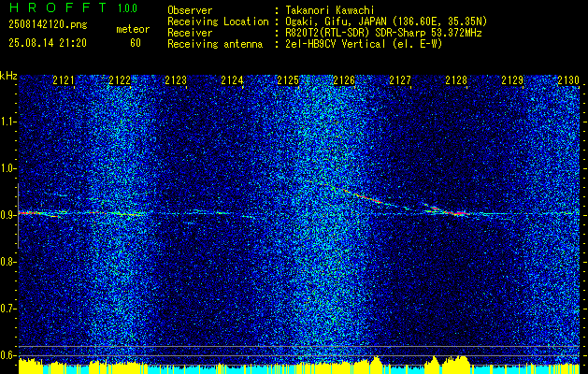The image size is (588, 374).
Task: Select the version number 1.0.0
Action: (127, 8)
